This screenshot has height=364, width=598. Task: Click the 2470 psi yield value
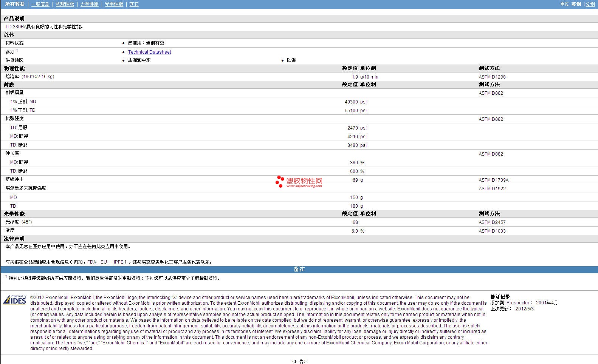point(357,128)
